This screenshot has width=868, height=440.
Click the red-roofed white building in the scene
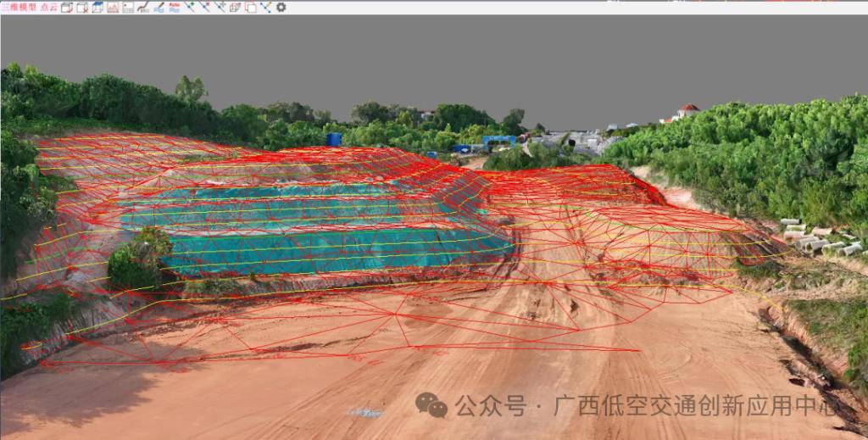(687, 112)
